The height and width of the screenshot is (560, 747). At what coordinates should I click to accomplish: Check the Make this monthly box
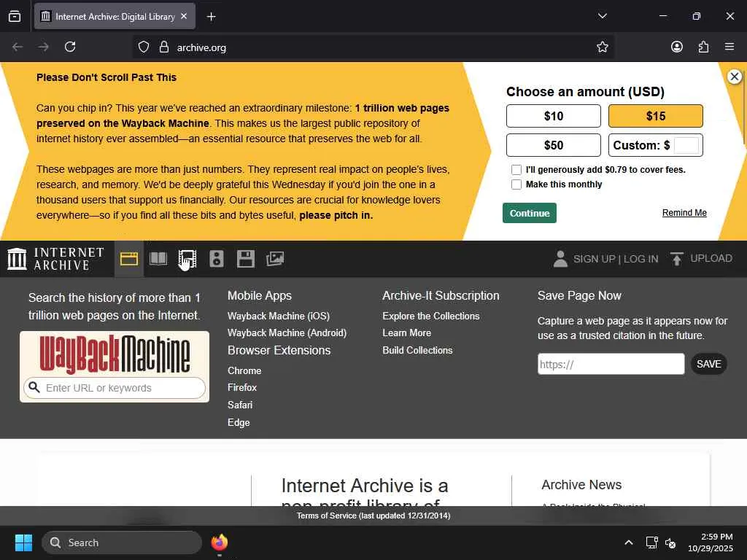pyautogui.click(x=516, y=184)
